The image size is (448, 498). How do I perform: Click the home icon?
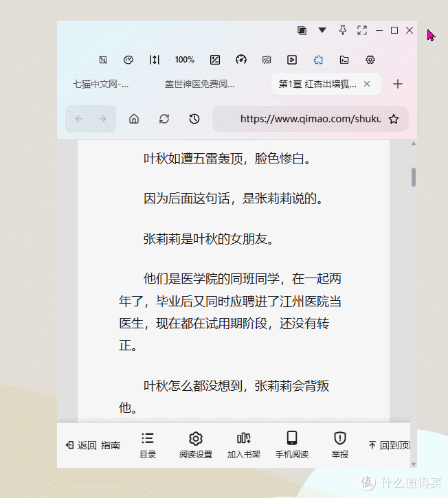coord(134,119)
